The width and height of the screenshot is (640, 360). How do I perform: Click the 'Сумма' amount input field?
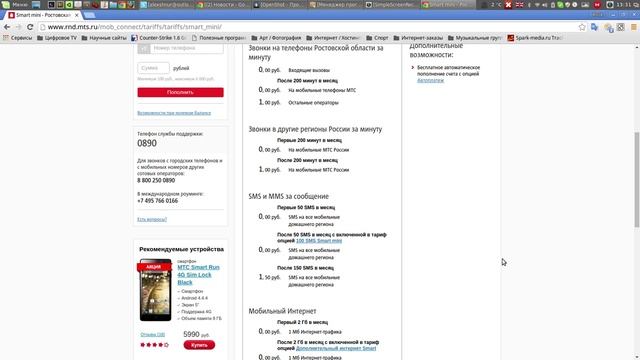[x=153, y=68]
